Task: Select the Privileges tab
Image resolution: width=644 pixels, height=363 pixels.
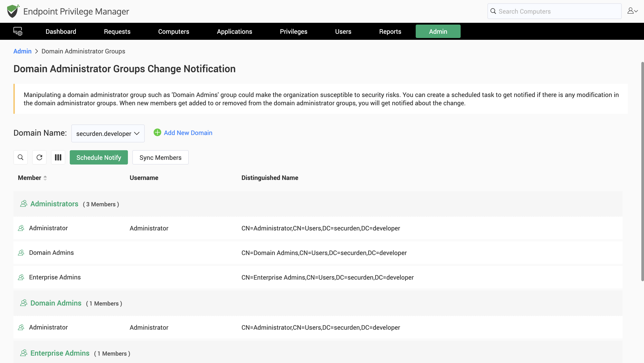Action: click(x=294, y=32)
